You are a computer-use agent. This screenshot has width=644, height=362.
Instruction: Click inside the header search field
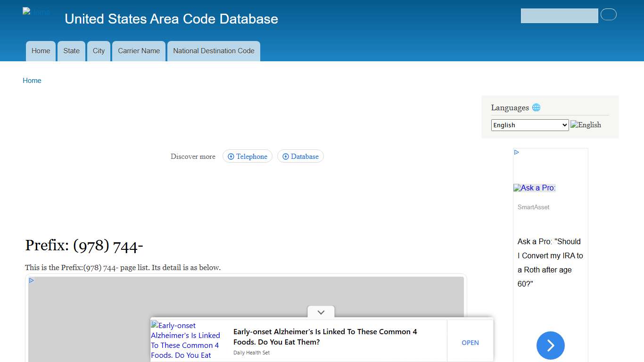pos(559,16)
